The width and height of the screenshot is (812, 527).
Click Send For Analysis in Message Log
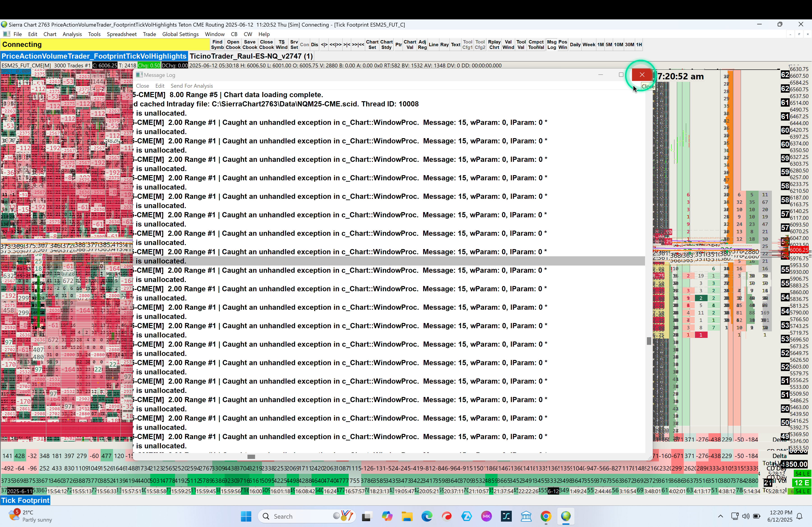click(191, 86)
